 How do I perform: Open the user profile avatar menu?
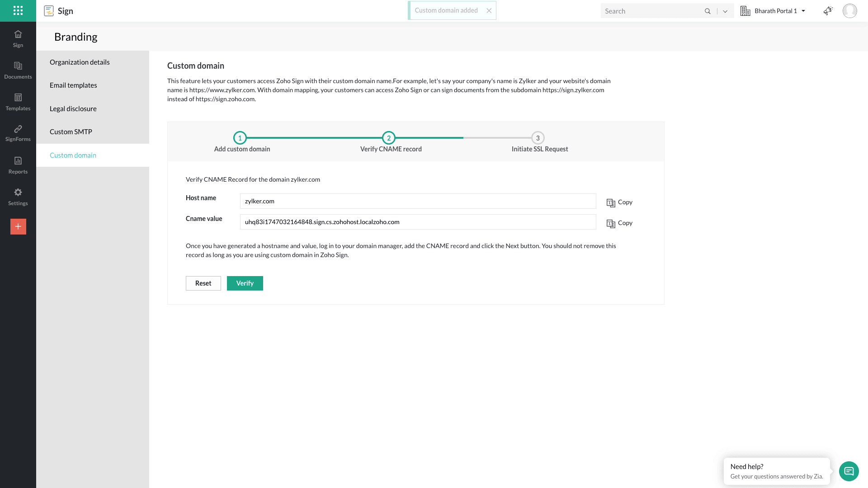849,11
